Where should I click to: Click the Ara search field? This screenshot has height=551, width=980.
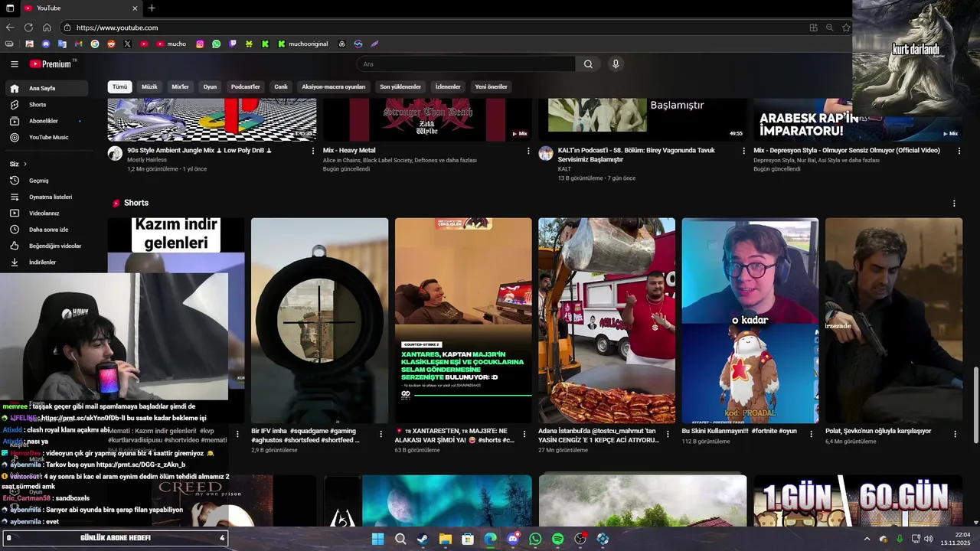point(466,64)
